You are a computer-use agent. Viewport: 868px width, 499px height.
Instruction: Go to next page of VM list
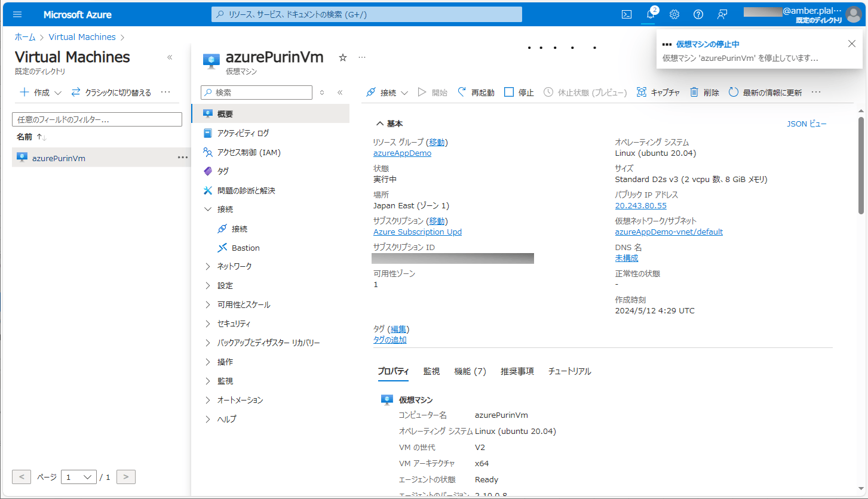126,477
